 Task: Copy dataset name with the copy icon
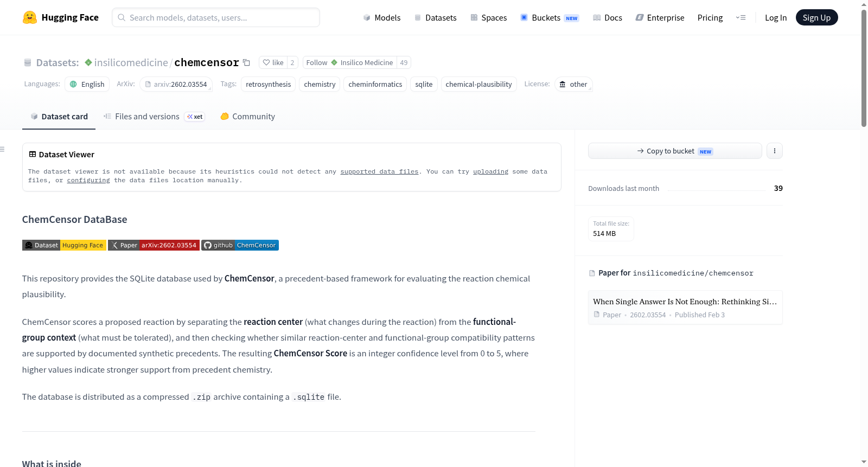[x=246, y=62]
